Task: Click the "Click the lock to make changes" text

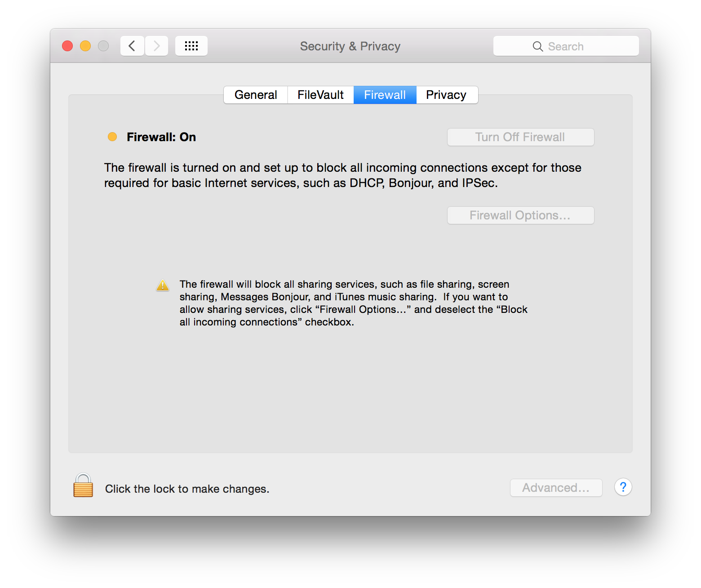Action: pos(187,489)
